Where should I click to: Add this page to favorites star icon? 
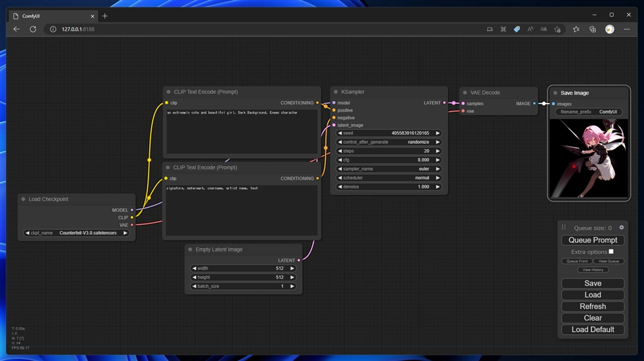[x=557, y=29]
